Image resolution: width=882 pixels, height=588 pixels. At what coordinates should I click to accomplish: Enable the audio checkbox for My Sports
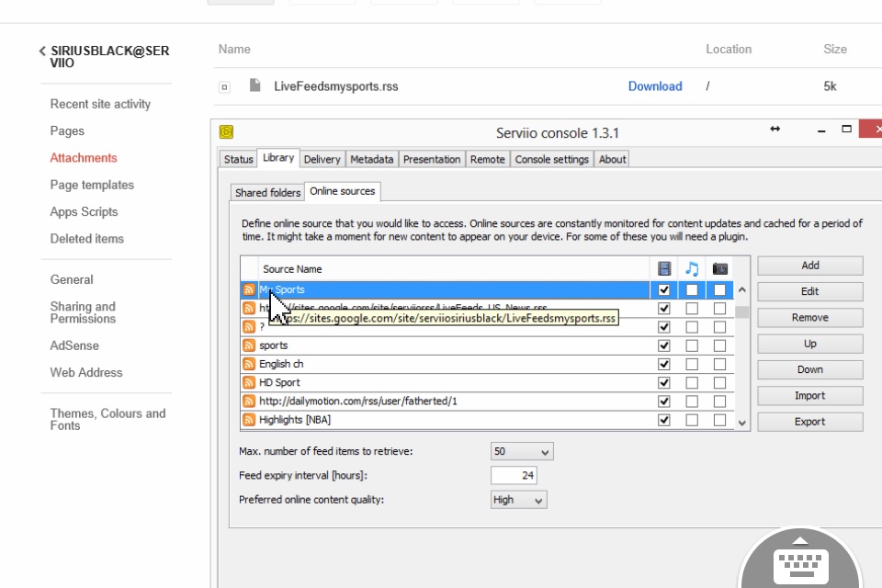click(692, 289)
